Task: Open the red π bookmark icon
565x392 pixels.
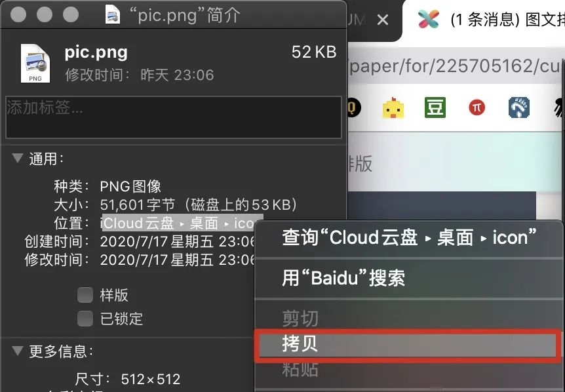Action: pos(477,107)
